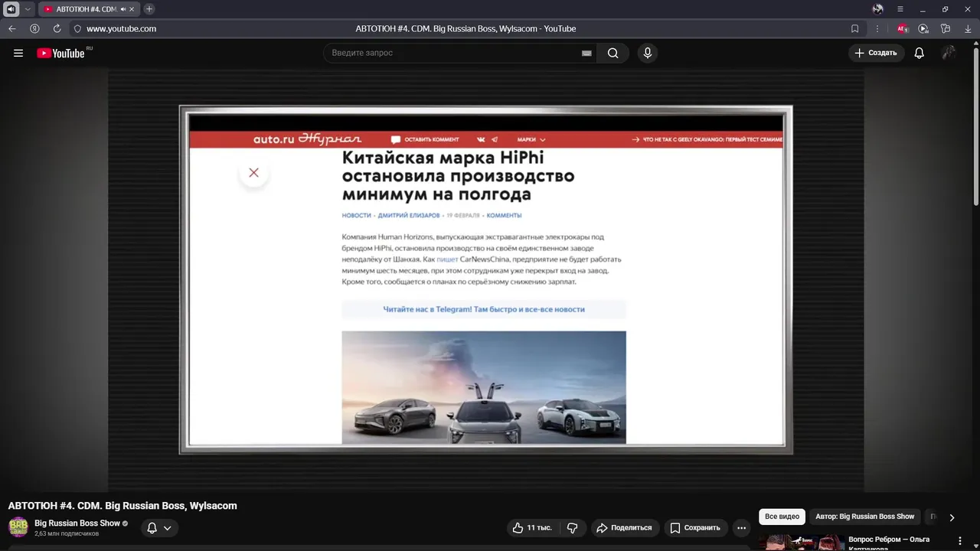Open the account avatar menu
This screenshot has height=551, width=980.
click(949, 53)
